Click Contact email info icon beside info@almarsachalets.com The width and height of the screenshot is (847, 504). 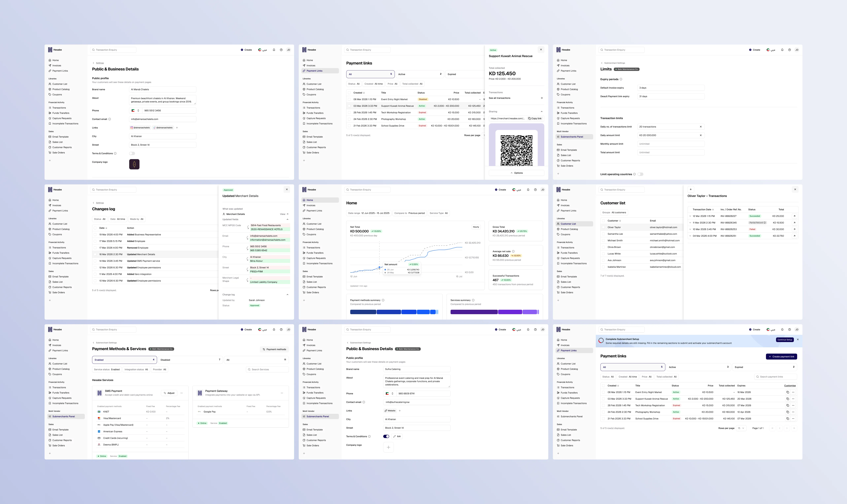coord(109,119)
